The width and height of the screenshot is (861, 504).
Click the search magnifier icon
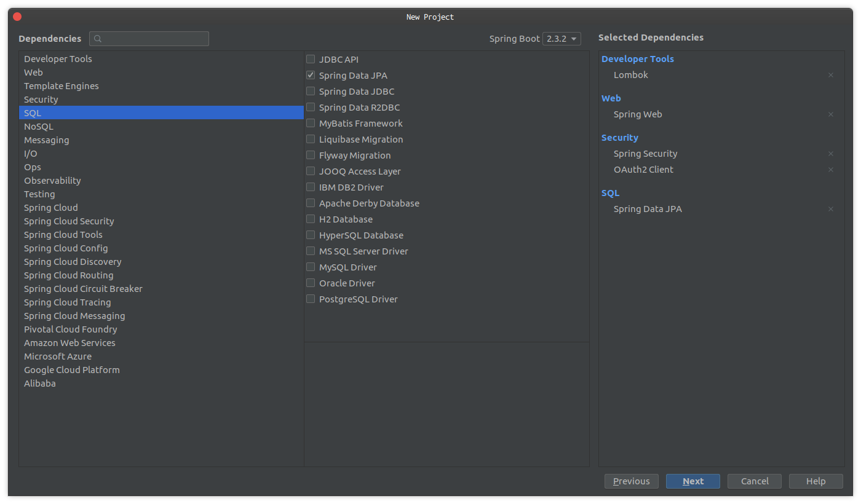(x=98, y=39)
